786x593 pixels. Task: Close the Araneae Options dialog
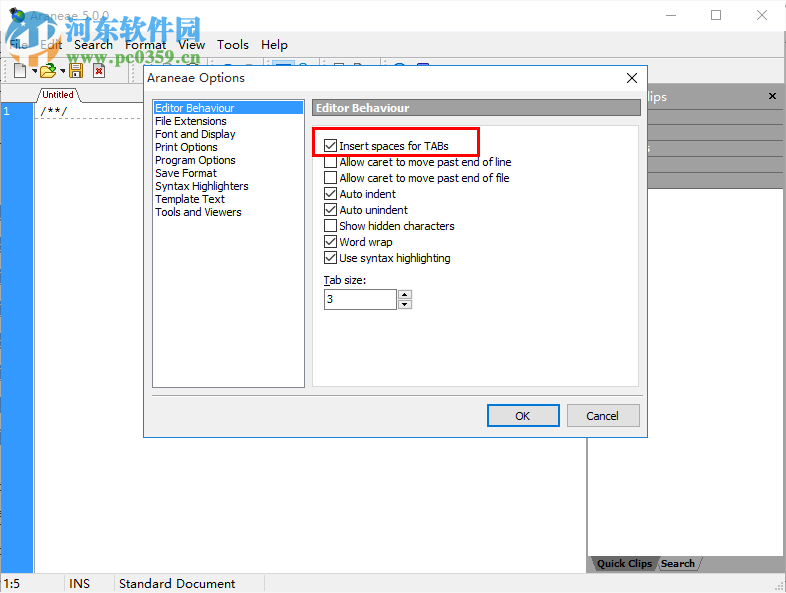(x=632, y=78)
